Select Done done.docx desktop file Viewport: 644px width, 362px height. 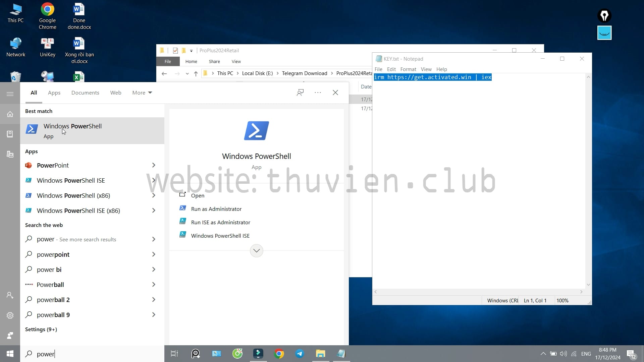coord(79,16)
